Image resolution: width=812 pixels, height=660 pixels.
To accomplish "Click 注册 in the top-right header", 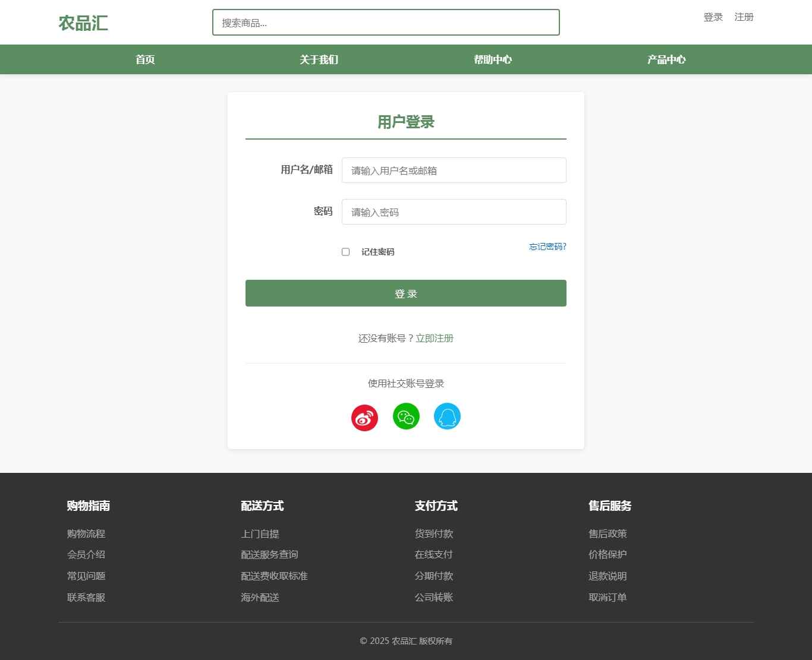I will pyautogui.click(x=744, y=17).
